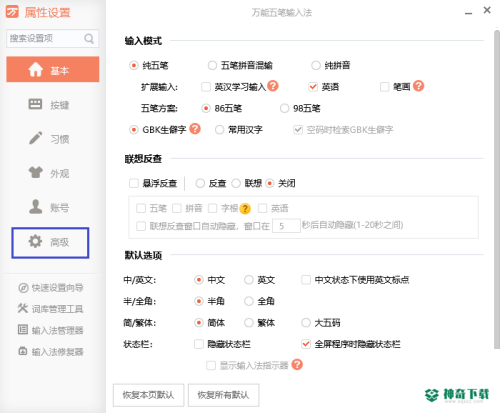Screen dimensions: 500x413
Task: Open 输入法修复器 IME repair tool
Action: [x=51, y=351]
